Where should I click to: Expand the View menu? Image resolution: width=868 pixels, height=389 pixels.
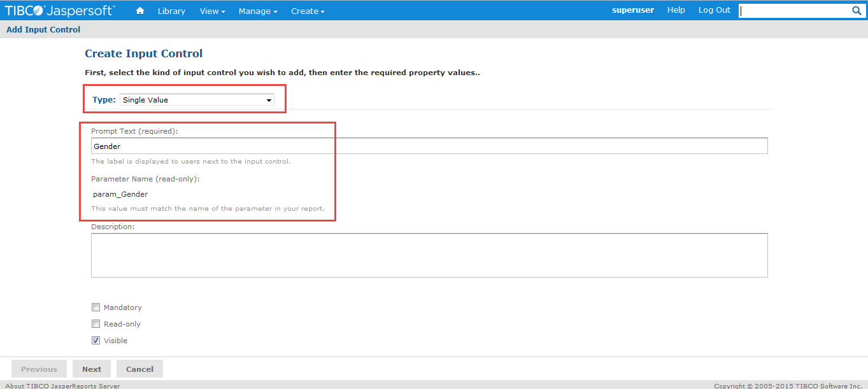point(211,10)
